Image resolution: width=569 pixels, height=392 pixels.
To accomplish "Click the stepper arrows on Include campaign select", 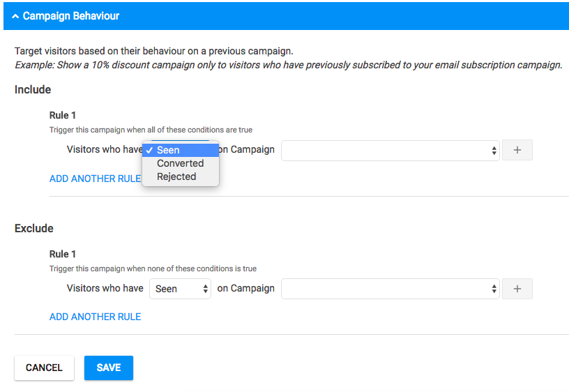I will click(x=494, y=150).
